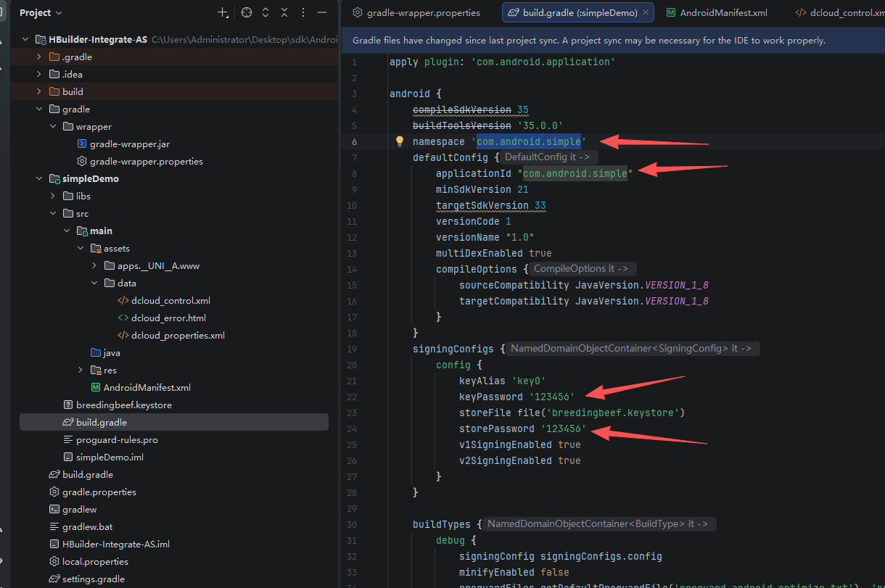Click the manifest icon beside AndroidManifest.xml in the tree

[96, 387]
